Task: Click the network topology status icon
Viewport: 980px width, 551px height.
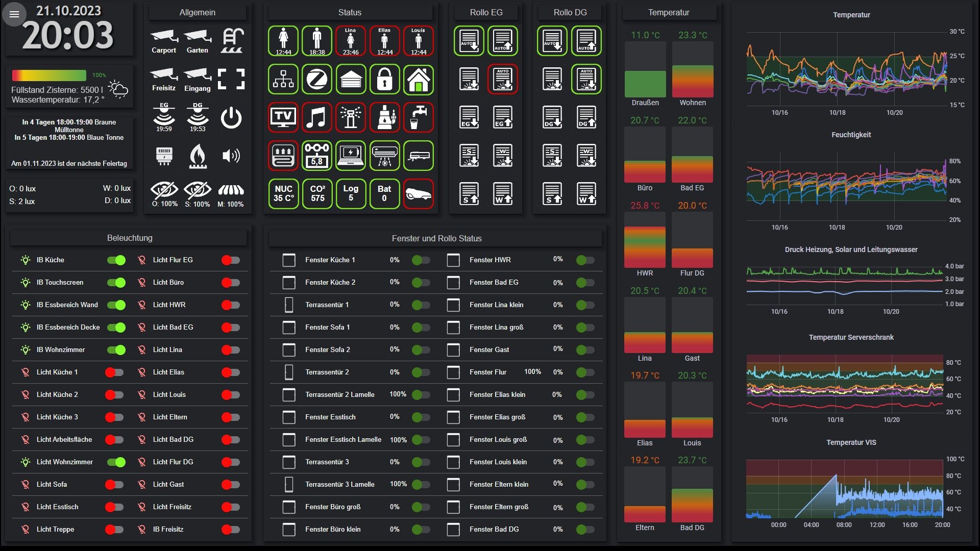Action: (283, 79)
